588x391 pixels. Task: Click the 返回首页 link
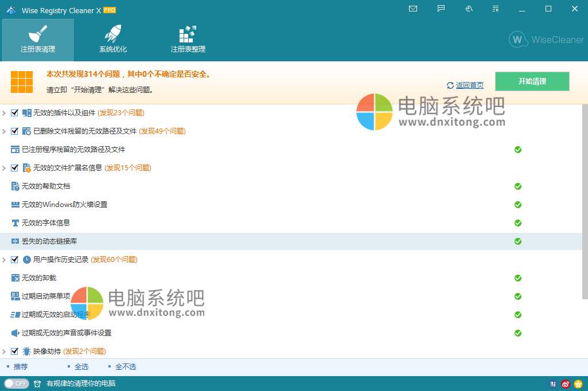coord(469,85)
